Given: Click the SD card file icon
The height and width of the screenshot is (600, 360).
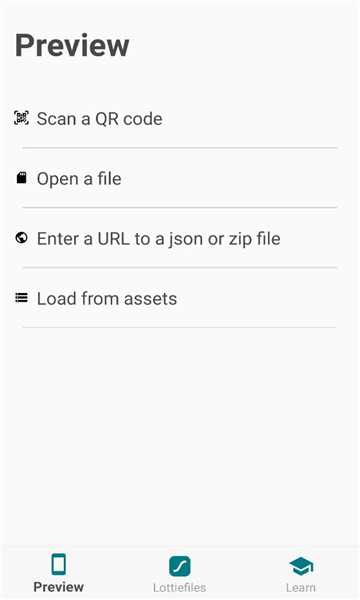Looking at the screenshot, I should (21, 178).
